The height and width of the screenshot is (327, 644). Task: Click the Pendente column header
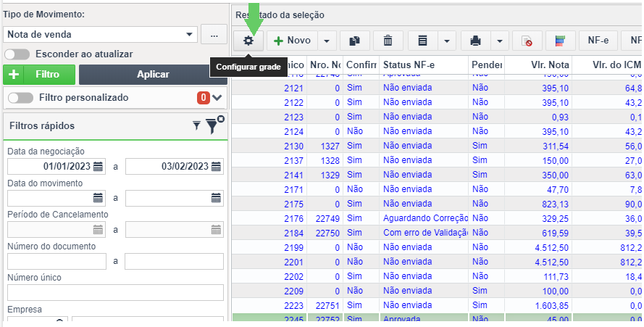point(486,65)
